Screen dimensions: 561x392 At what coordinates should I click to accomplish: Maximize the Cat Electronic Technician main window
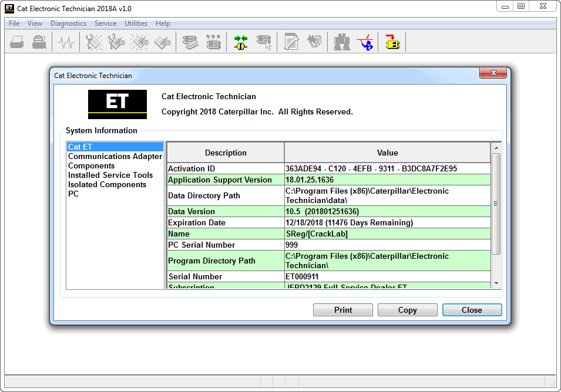pyautogui.click(x=521, y=6)
